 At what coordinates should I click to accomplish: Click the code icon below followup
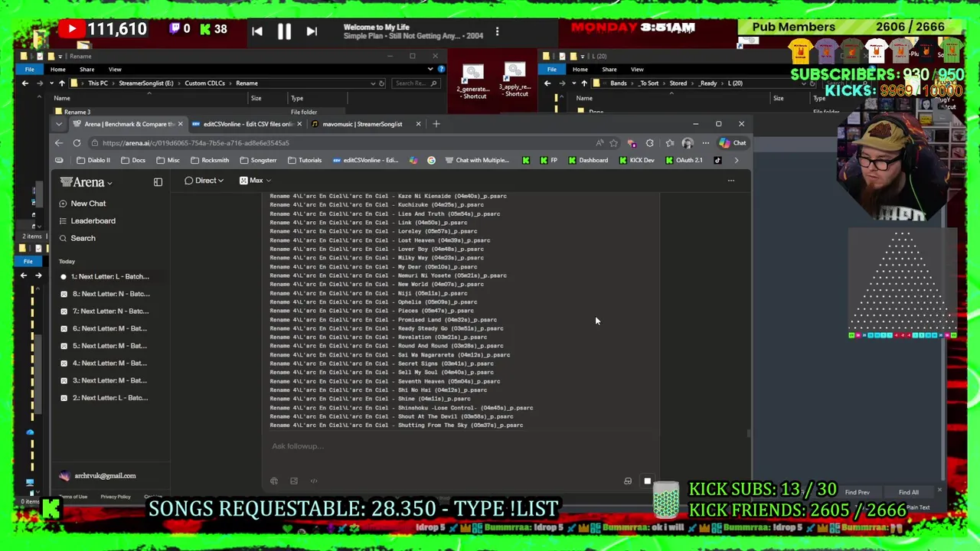point(314,481)
